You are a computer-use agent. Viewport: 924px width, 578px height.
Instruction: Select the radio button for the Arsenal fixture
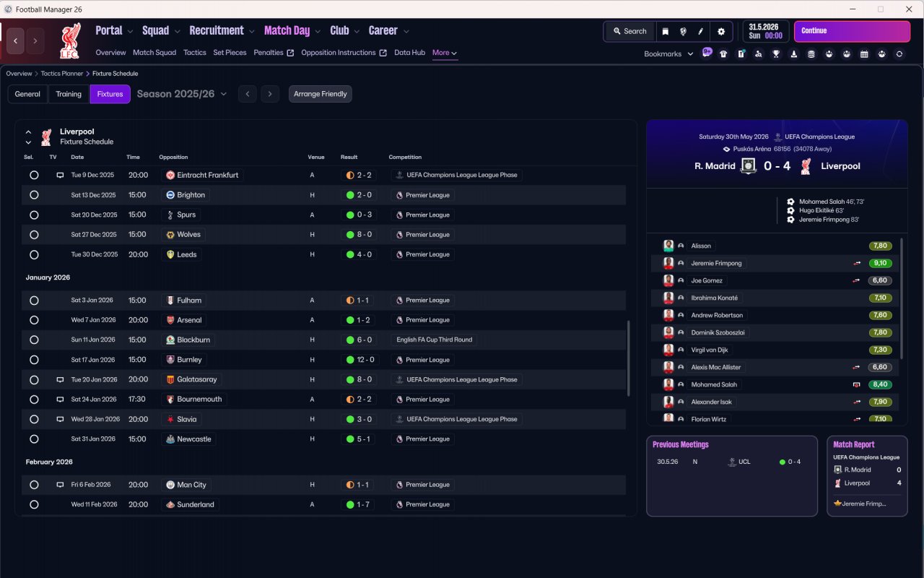(34, 320)
